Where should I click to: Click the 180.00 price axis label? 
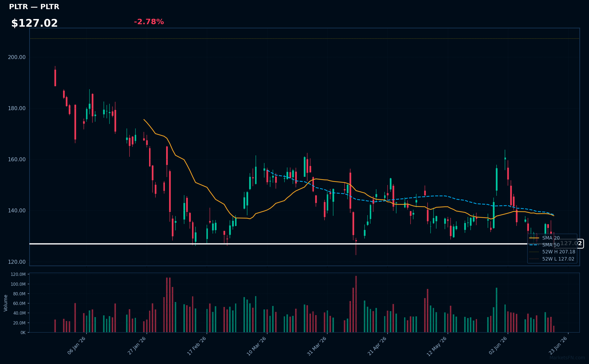[17, 108]
